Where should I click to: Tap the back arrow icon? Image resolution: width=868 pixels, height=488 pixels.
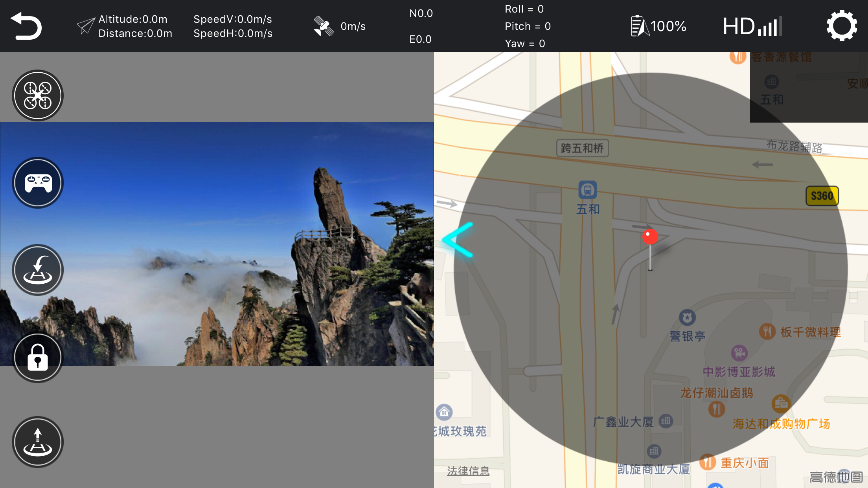coord(26,26)
